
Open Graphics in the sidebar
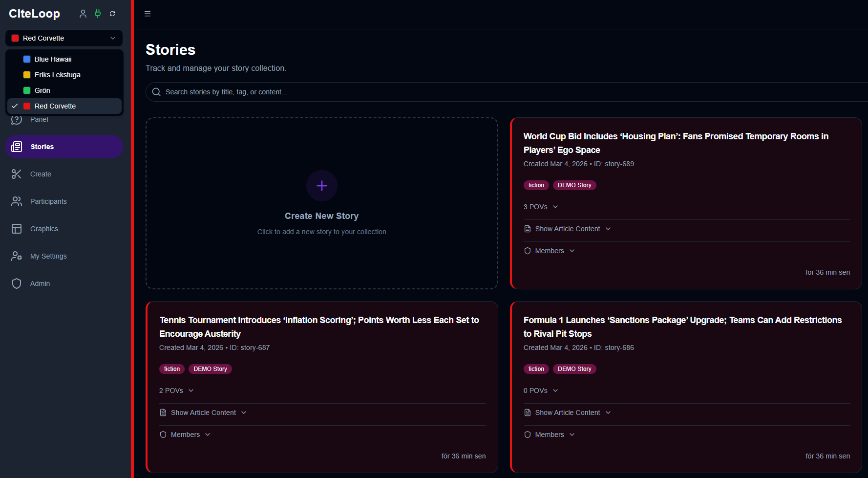pos(64,229)
